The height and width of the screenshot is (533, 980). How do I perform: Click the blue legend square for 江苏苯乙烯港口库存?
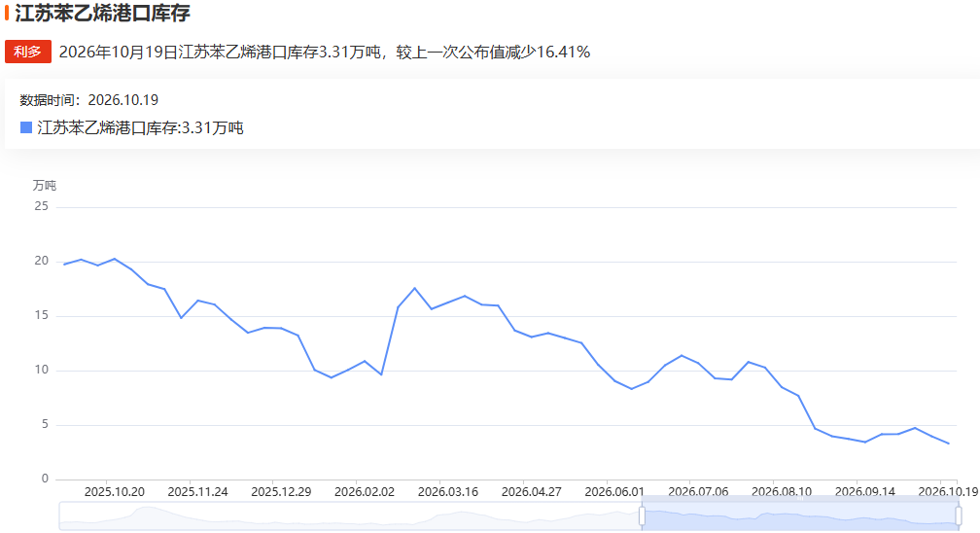[26, 127]
